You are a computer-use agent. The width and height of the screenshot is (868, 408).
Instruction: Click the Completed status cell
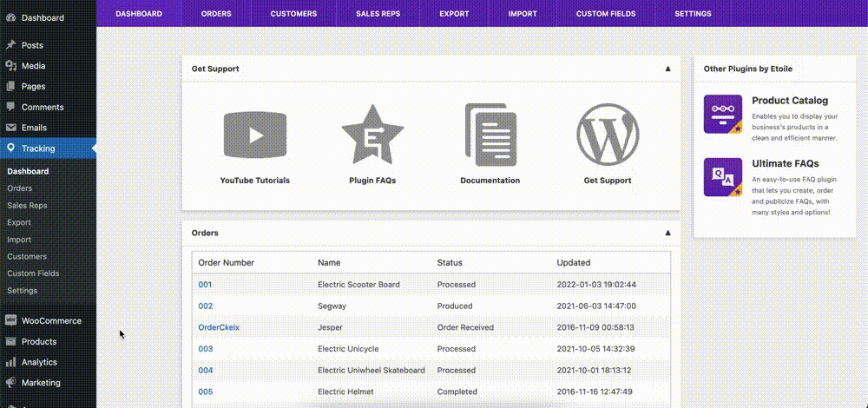457,392
